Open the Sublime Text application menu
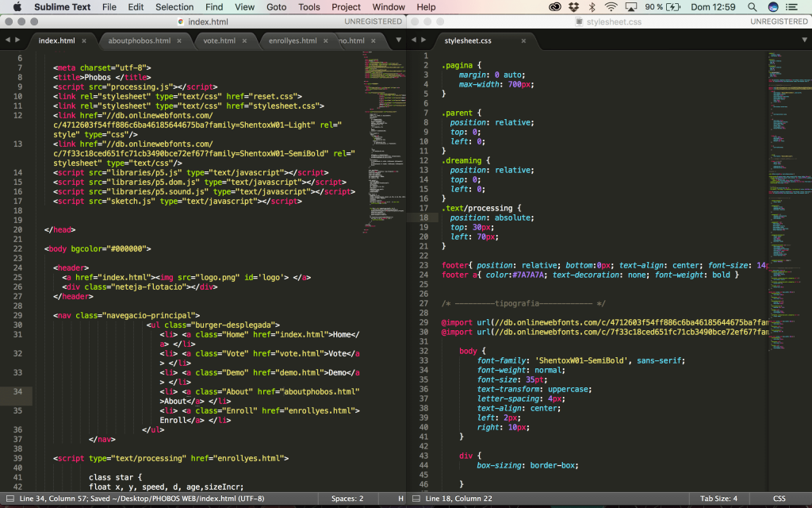This screenshot has height=508, width=812. pos(62,6)
